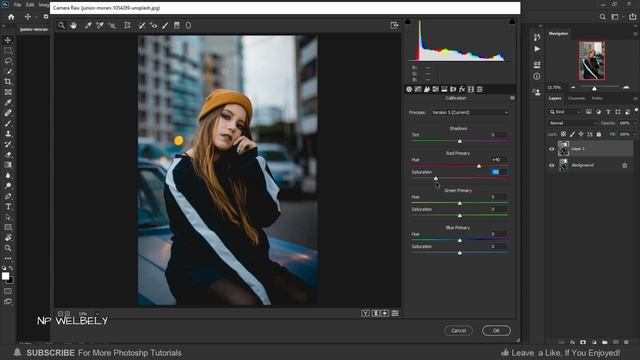
Task: Hide the Background layer with eye icon
Action: pos(551,165)
